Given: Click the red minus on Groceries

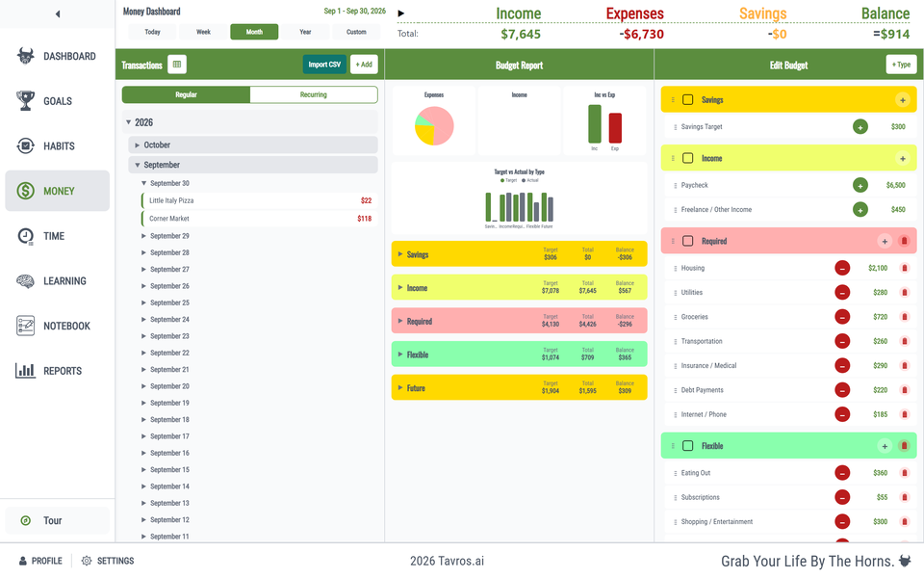Looking at the screenshot, I should click(x=842, y=317).
